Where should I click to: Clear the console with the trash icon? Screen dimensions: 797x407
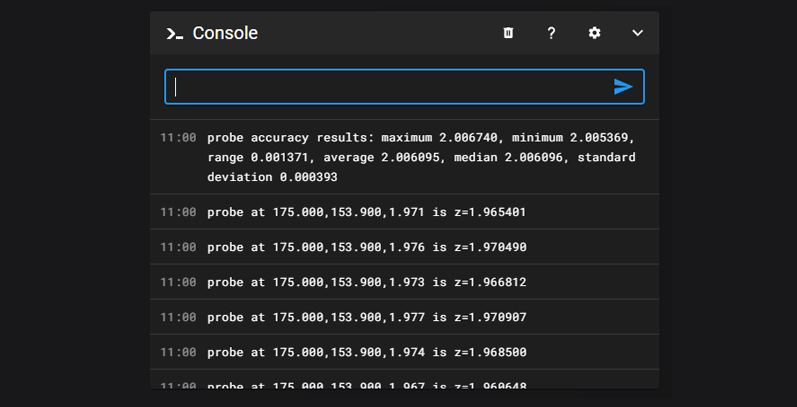pyautogui.click(x=508, y=33)
